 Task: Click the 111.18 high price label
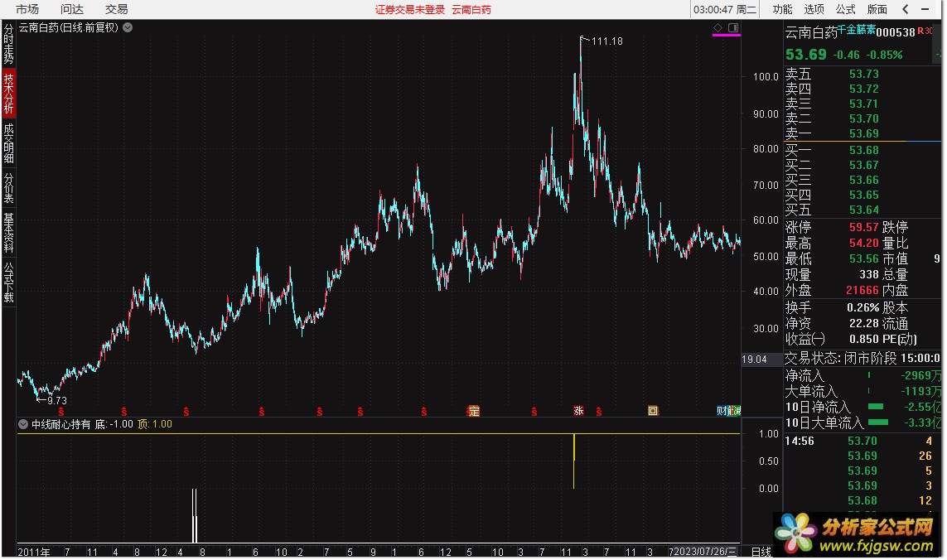pyautogui.click(x=607, y=41)
